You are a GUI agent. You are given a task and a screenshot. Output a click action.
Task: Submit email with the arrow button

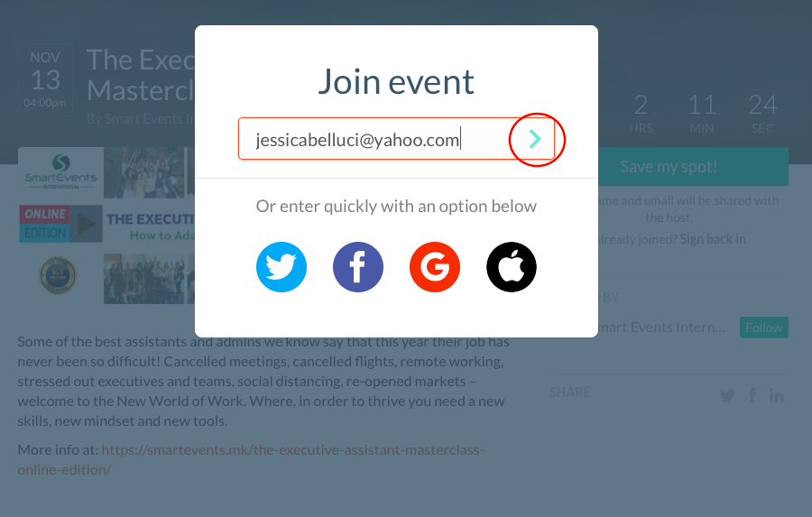pos(536,139)
